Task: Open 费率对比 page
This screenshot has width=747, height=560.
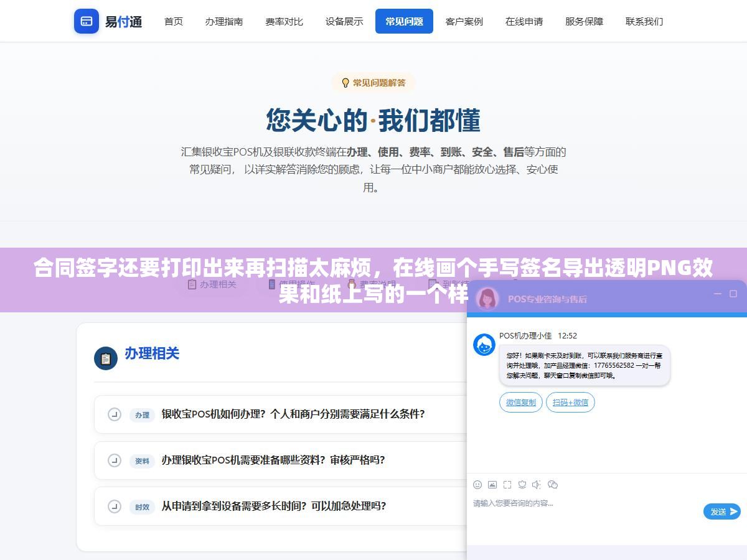Action: (x=284, y=21)
